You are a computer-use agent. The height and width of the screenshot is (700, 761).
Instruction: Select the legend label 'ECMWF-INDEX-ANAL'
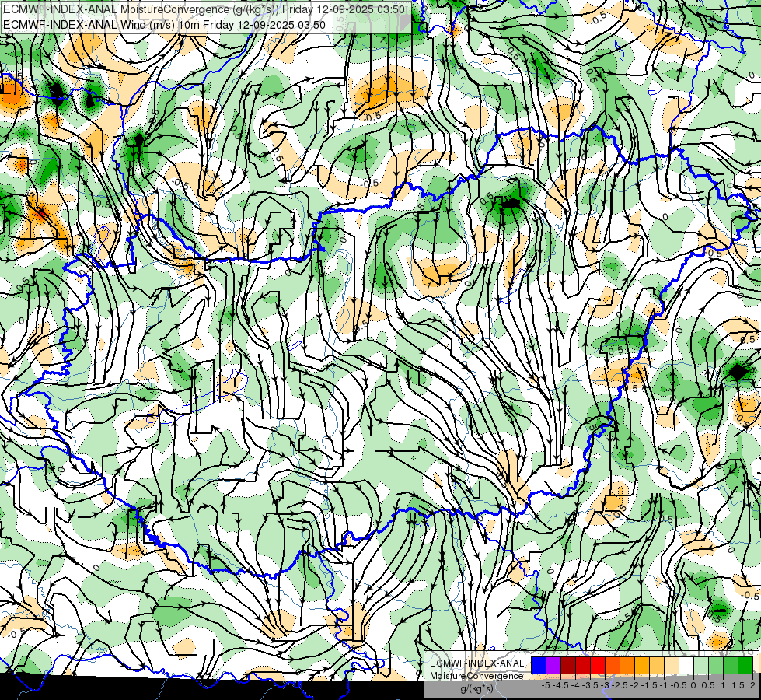476,663
